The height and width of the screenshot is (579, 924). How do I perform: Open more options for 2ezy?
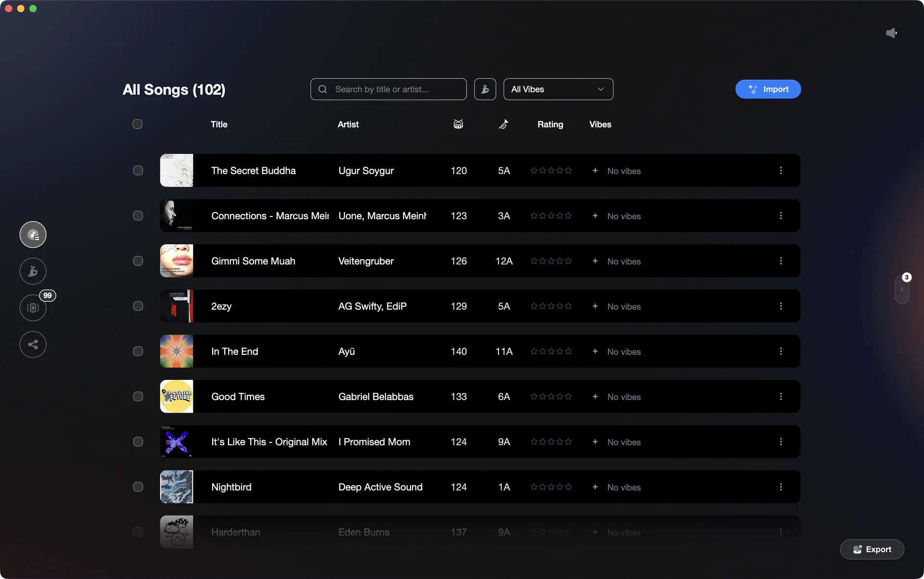point(781,306)
